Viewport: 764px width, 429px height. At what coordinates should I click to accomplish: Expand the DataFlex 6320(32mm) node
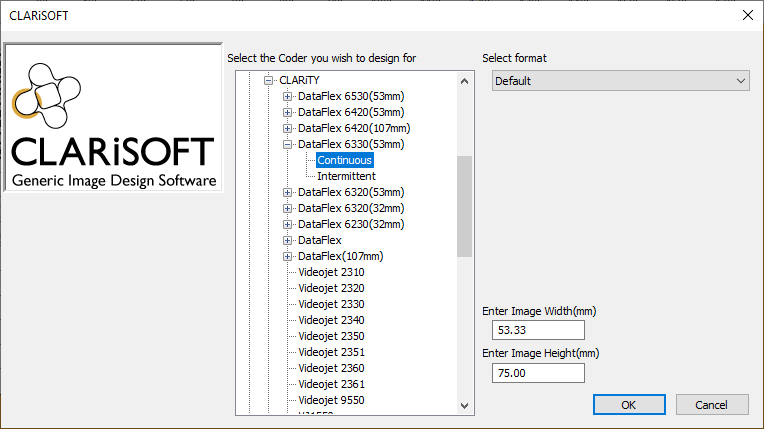tap(288, 208)
